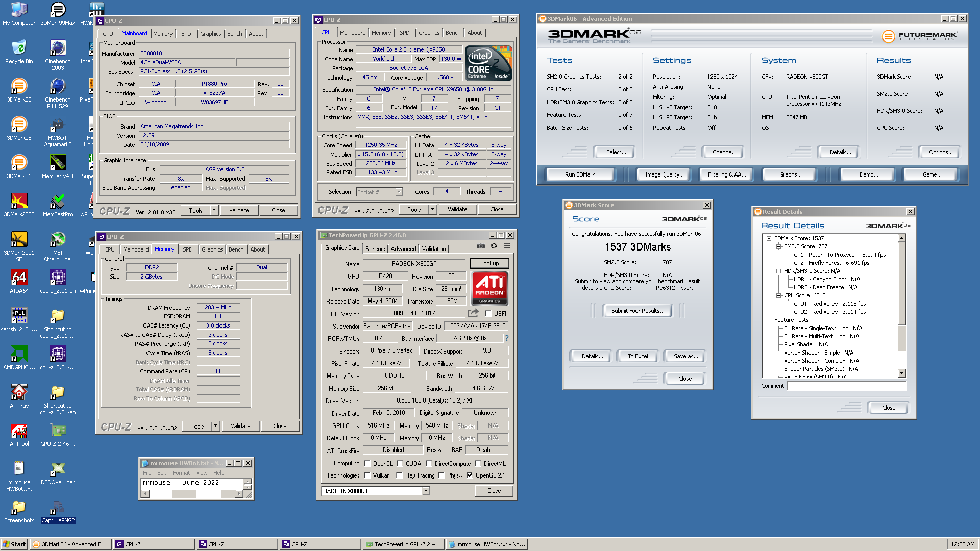Launch 3DMark2000 desktop icon
Screen dimensions: 980x551
[19, 205]
